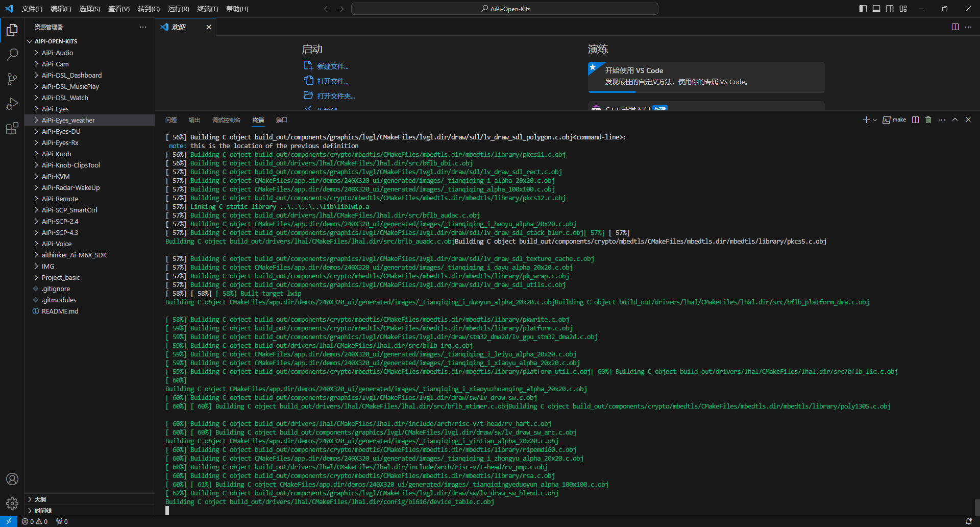Image resolution: width=980 pixels, height=527 pixels.
Task: Collapse the AIPI-OPEN-KITS root folder
Action: (89, 41)
